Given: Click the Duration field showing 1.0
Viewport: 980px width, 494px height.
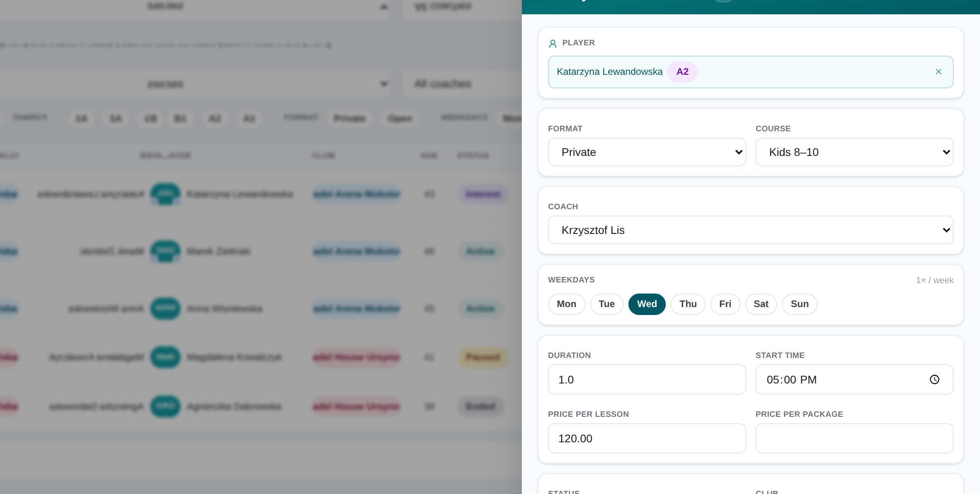Looking at the screenshot, I should (647, 379).
